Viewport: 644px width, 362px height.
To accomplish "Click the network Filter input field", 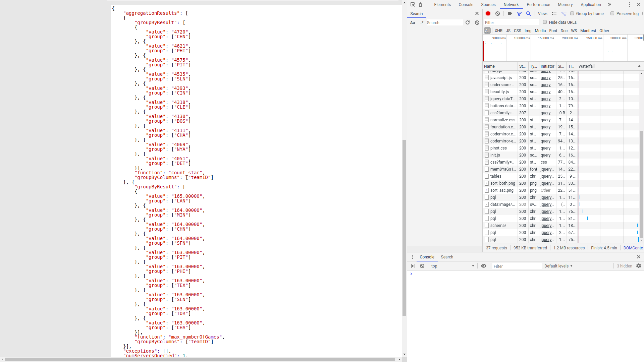I will click(511, 22).
